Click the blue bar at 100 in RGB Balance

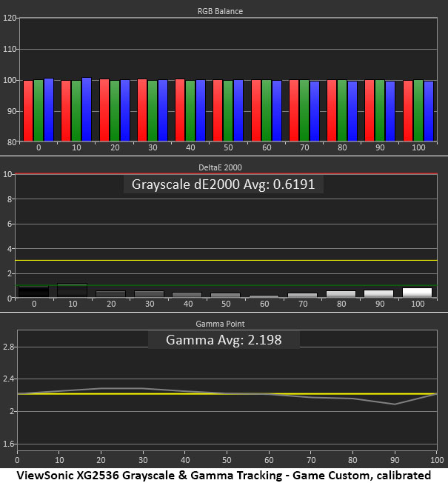pos(429,111)
